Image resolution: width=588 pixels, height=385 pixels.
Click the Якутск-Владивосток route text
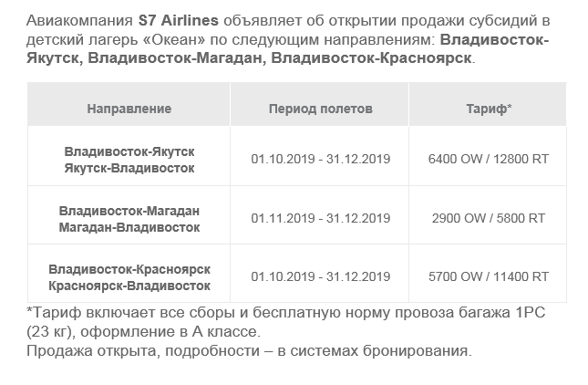[x=129, y=168]
